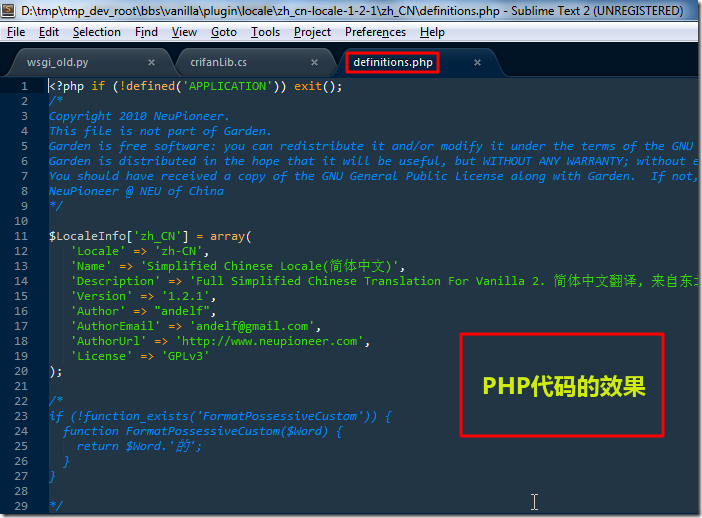
Task: Click line number 29 in the gutter
Action: [21, 506]
